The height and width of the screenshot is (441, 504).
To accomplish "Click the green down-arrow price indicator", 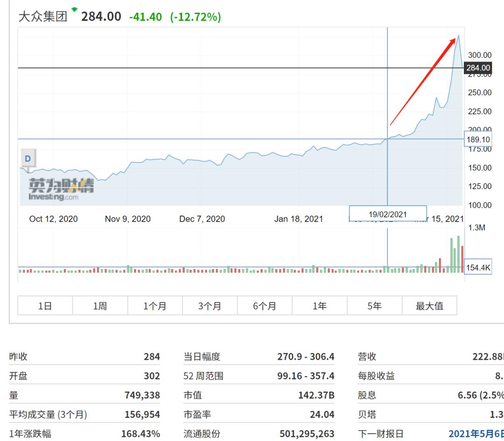I will pos(75,10).
